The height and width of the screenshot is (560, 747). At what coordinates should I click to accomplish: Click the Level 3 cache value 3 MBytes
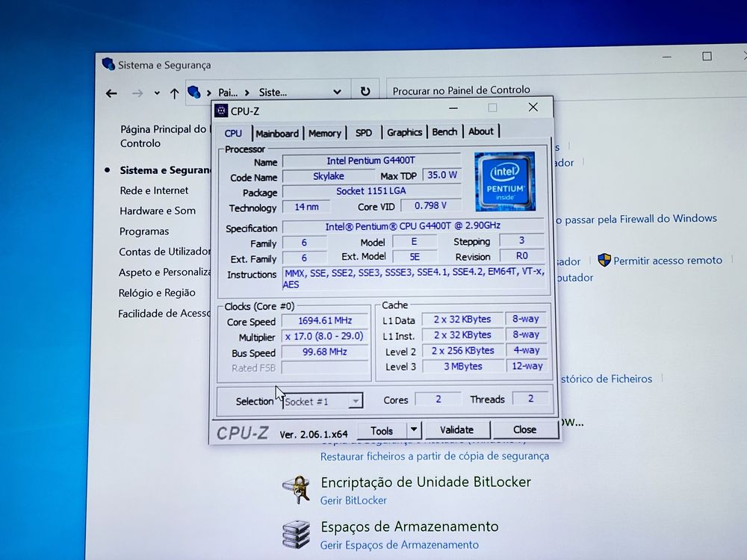pyautogui.click(x=462, y=366)
